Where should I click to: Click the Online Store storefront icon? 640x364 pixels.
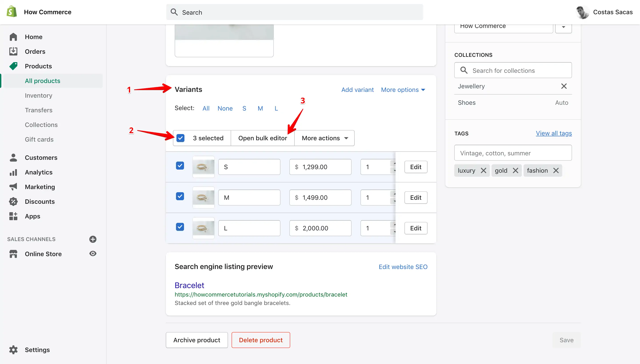coord(13,254)
